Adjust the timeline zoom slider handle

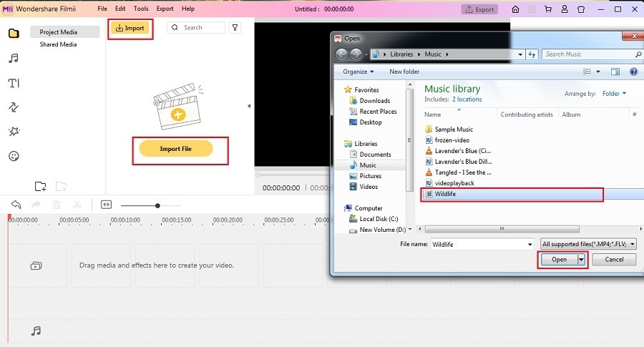157,205
